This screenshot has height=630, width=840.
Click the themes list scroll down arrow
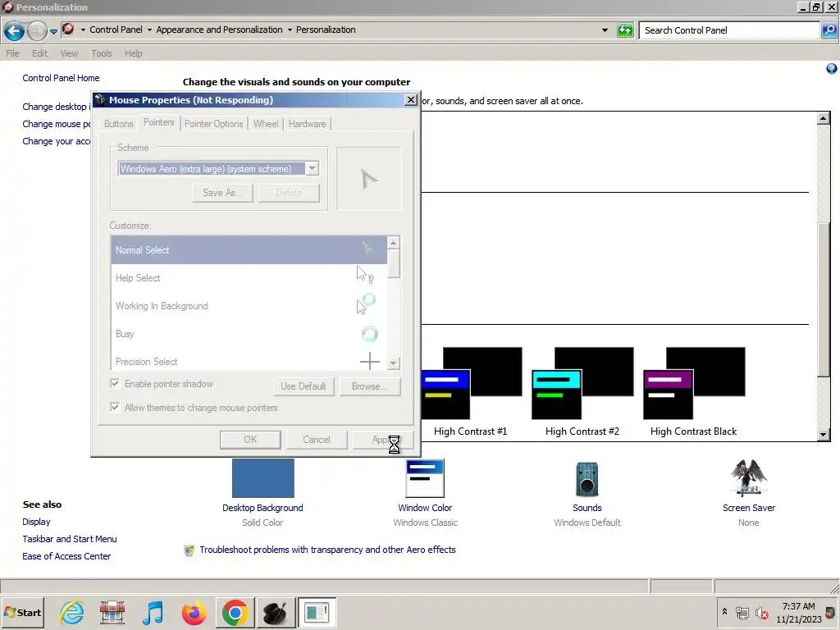tap(824, 435)
